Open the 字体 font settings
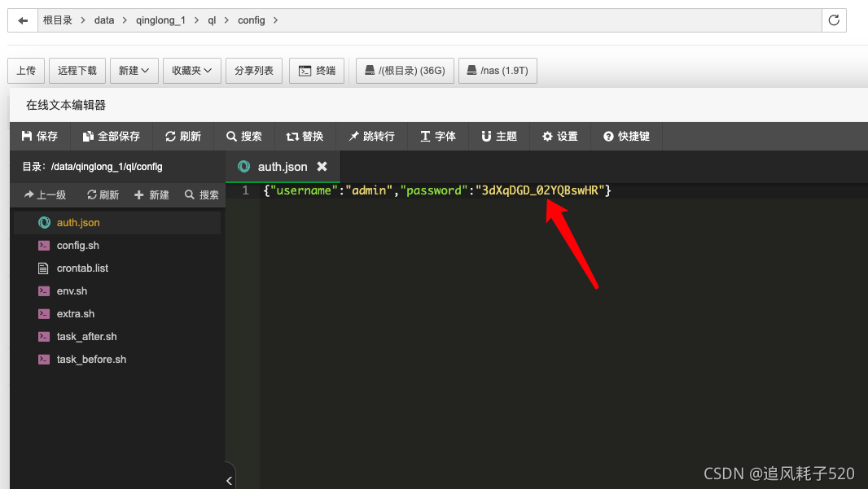This screenshot has height=489, width=868. pyautogui.click(x=438, y=136)
